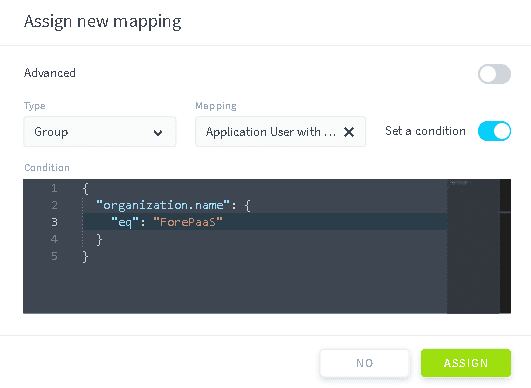Screen dimensions: 531x388
Task: Click the Assign new mapping title
Action: tap(103, 22)
